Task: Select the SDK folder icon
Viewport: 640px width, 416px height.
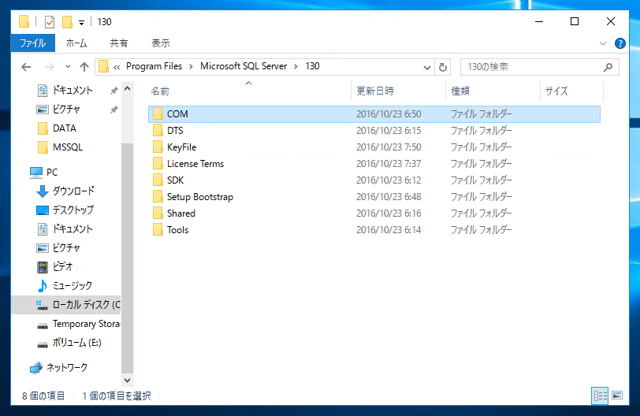Action: (158, 180)
